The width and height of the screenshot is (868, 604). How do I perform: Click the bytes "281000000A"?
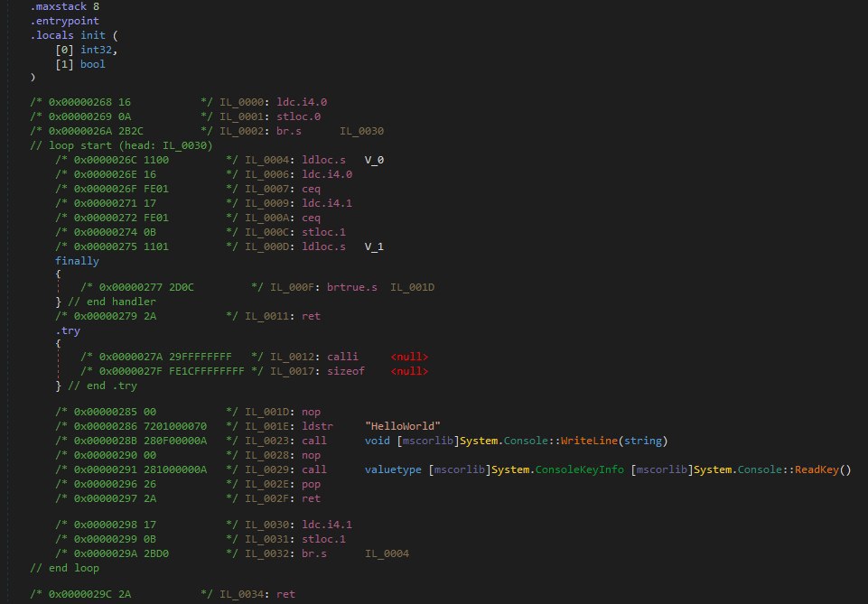click(x=175, y=469)
